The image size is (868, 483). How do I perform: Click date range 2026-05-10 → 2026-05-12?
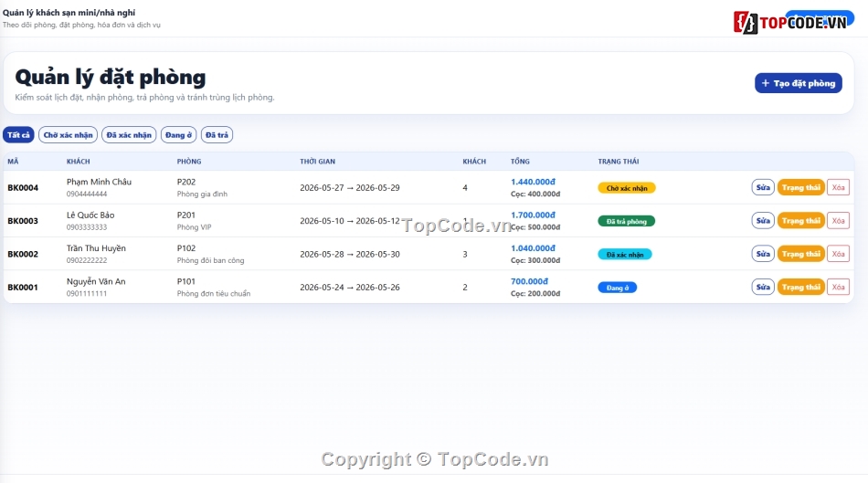point(350,221)
